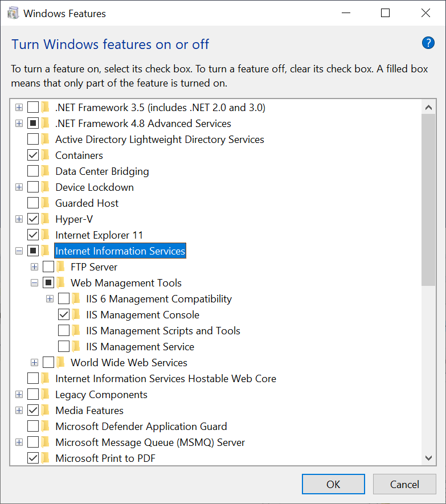Expand the FTP Server node
The width and height of the screenshot is (446, 504).
click(x=34, y=267)
